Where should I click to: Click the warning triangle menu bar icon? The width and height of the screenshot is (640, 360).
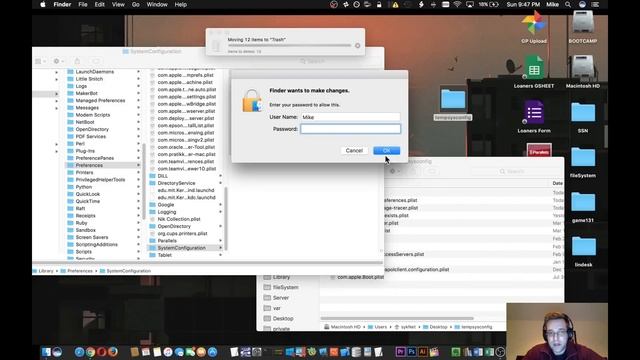coord(395,5)
